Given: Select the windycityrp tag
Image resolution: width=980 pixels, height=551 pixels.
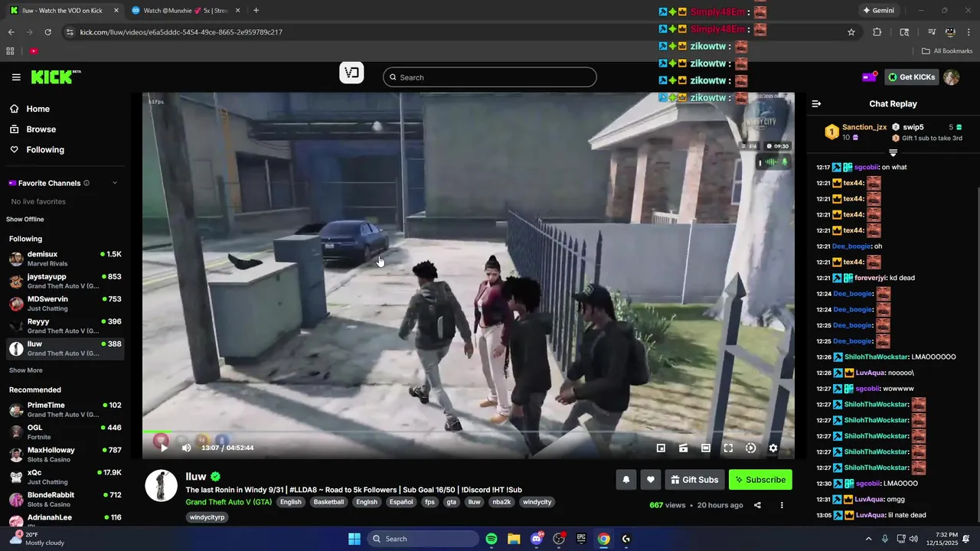Looking at the screenshot, I should [207, 517].
